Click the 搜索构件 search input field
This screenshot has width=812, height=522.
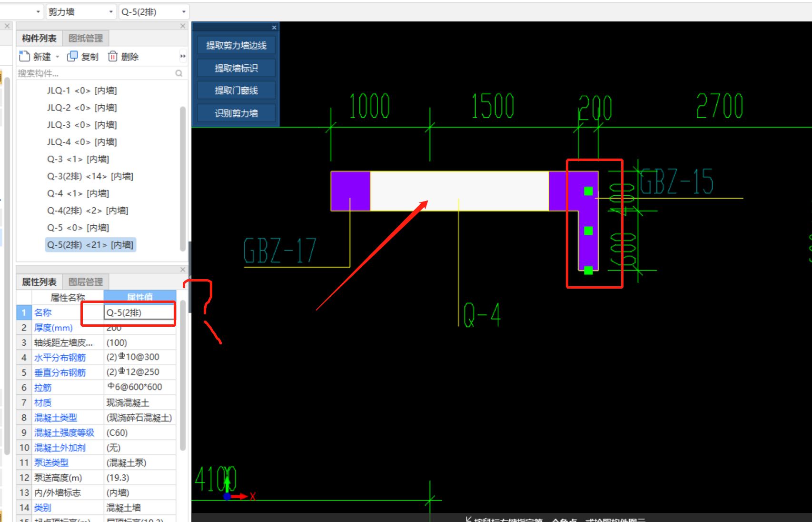point(95,73)
